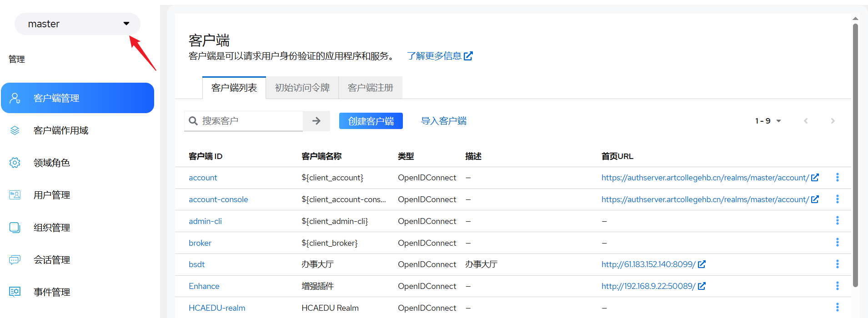Click the 类型 column header
Screen dimensions: 868x318
406,156
